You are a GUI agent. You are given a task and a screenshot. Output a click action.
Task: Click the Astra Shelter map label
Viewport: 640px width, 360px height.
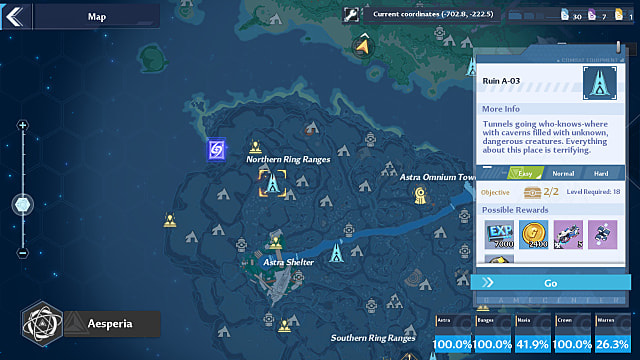289,262
